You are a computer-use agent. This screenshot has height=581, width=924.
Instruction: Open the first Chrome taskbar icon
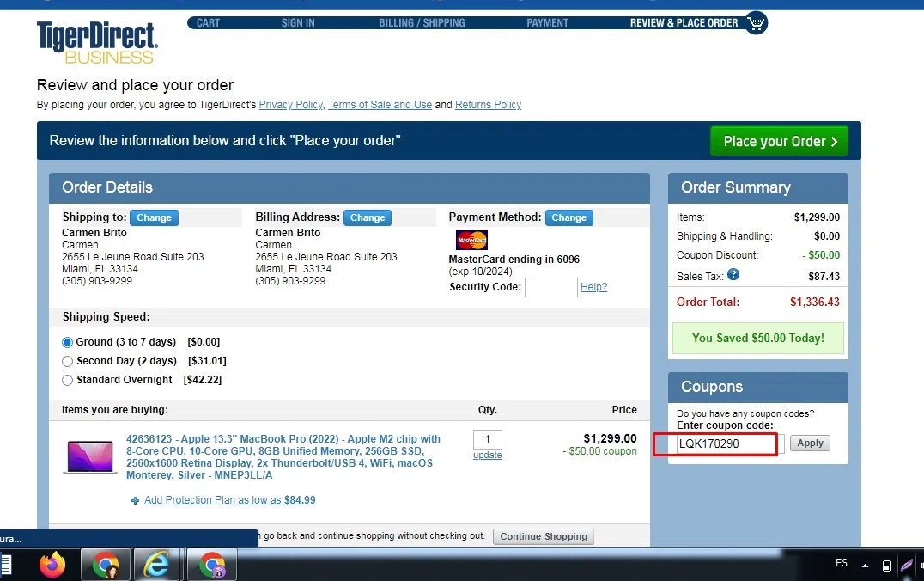[106, 565]
